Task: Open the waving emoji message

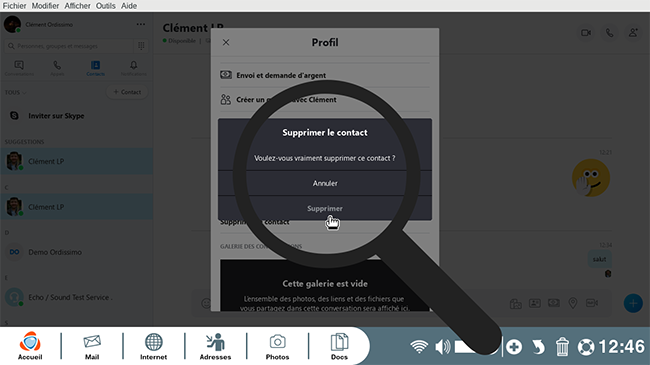Action: coord(591,178)
